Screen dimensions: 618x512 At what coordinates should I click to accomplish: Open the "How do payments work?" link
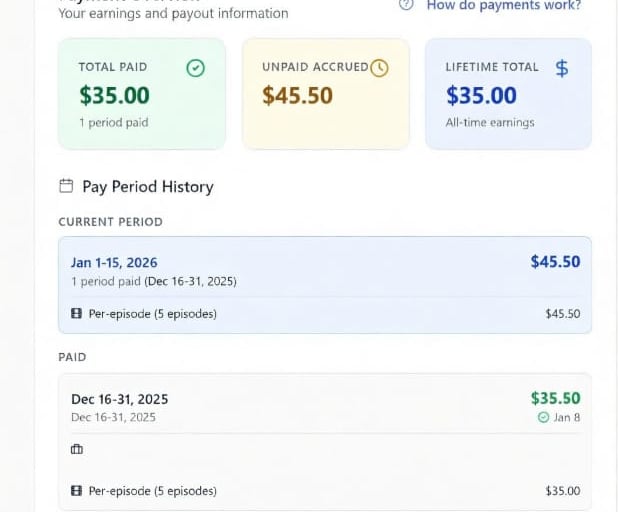503,5
